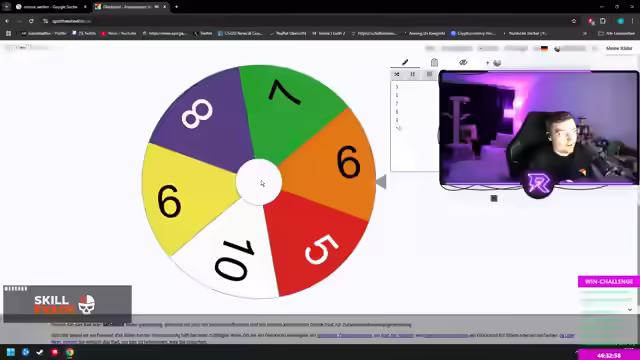Open the Alle Lesezeichen folder

pos(616,33)
